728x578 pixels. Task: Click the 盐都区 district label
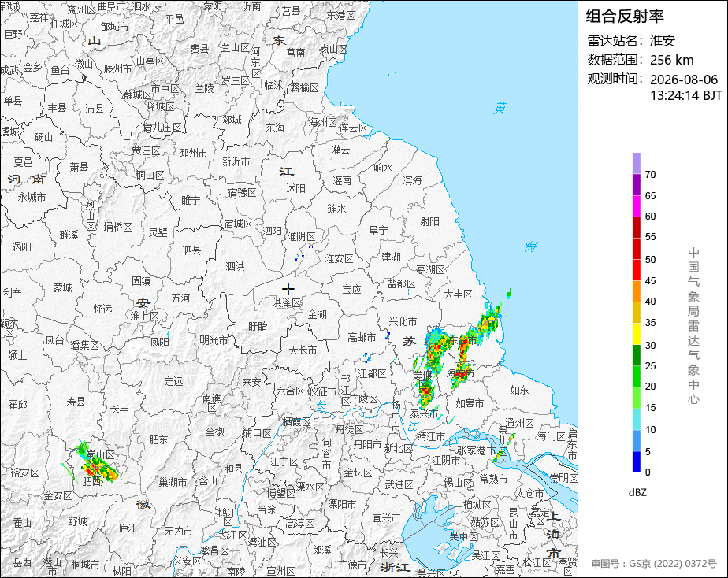401,284
